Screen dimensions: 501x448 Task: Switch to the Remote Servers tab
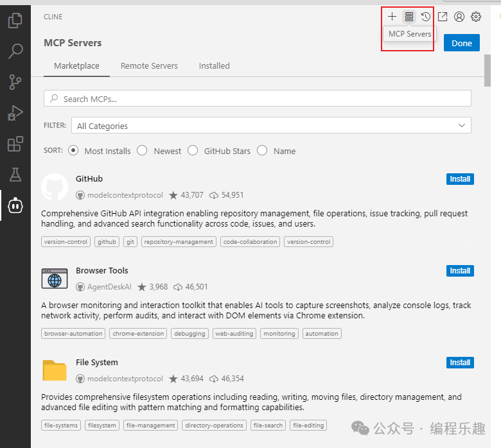[149, 65]
